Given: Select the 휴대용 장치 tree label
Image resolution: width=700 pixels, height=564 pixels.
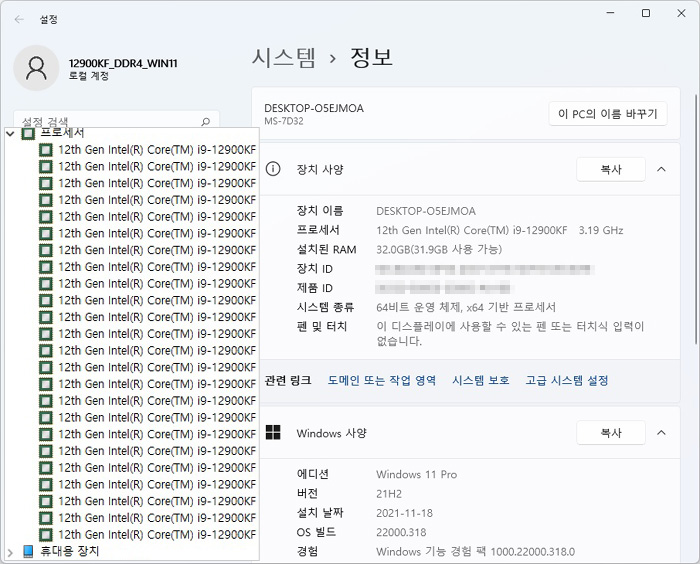Looking at the screenshot, I should pos(70,551).
